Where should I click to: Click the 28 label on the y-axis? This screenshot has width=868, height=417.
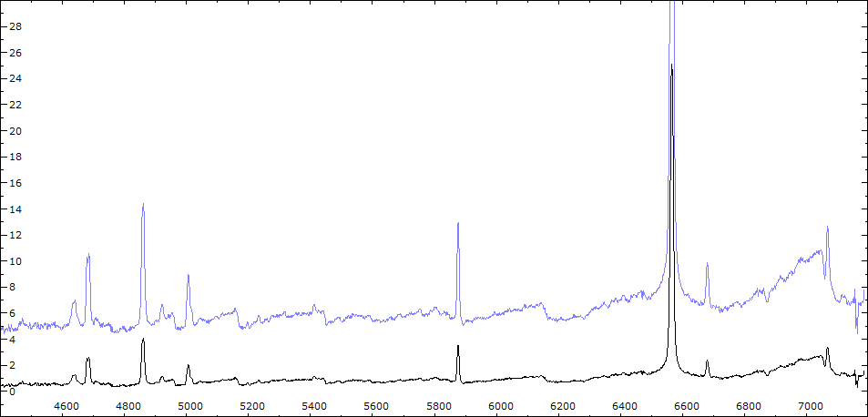(14, 26)
